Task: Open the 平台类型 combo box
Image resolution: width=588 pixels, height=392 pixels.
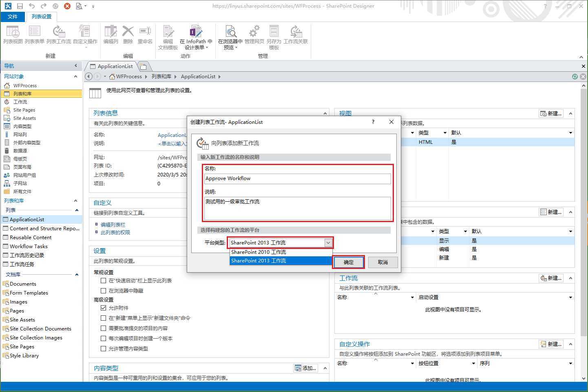Action: click(281, 242)
